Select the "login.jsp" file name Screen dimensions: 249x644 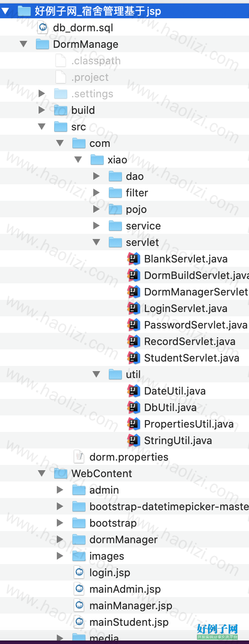click(x=110, y=573)
